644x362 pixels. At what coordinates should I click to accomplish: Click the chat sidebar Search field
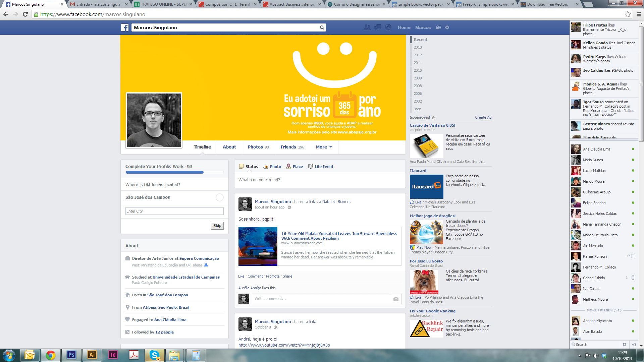(x=595, y=344)
